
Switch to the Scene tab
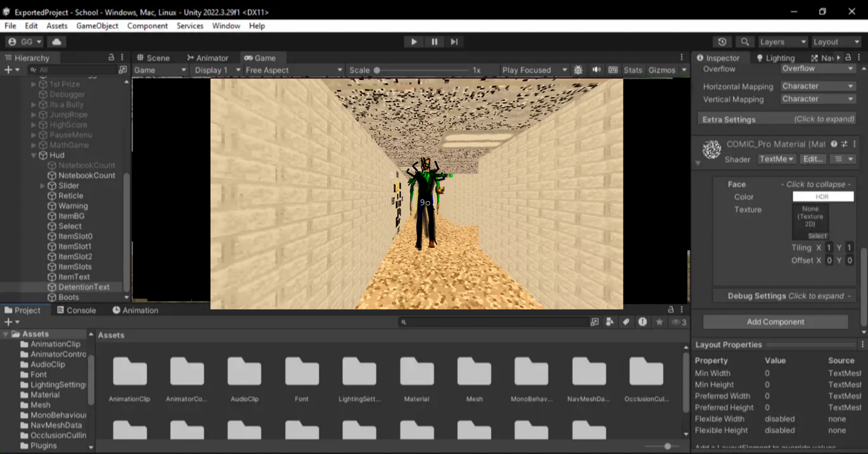(x=153, y=58)
